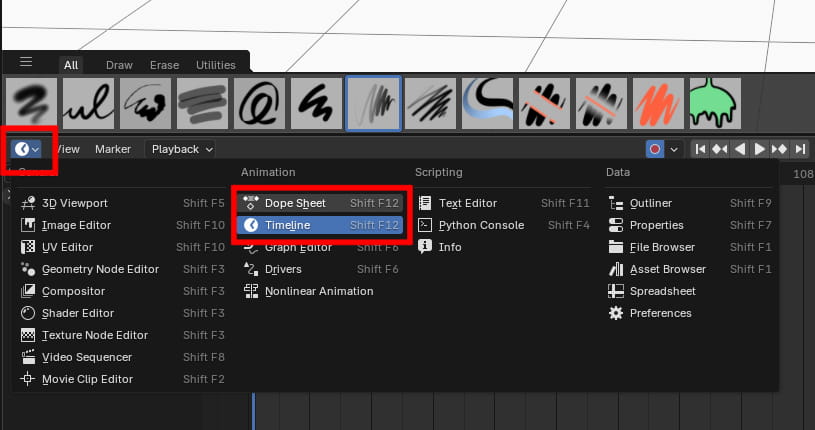Choose Dope Sheet editor
This screenshot has height=430, width=815.
(x=295, y=203)
